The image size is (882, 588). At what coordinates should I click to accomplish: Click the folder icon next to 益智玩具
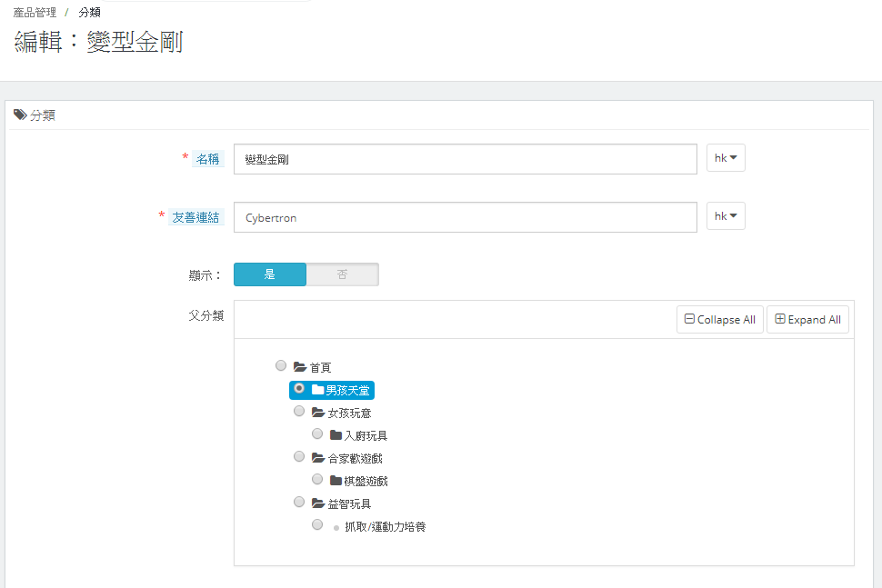click(316, 502)
